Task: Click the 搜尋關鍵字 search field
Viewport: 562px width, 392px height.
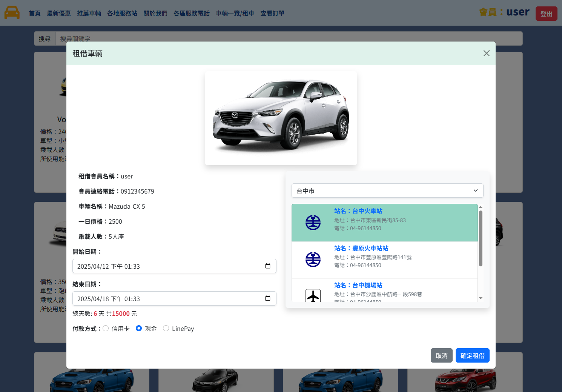Action: click(289, 38)
